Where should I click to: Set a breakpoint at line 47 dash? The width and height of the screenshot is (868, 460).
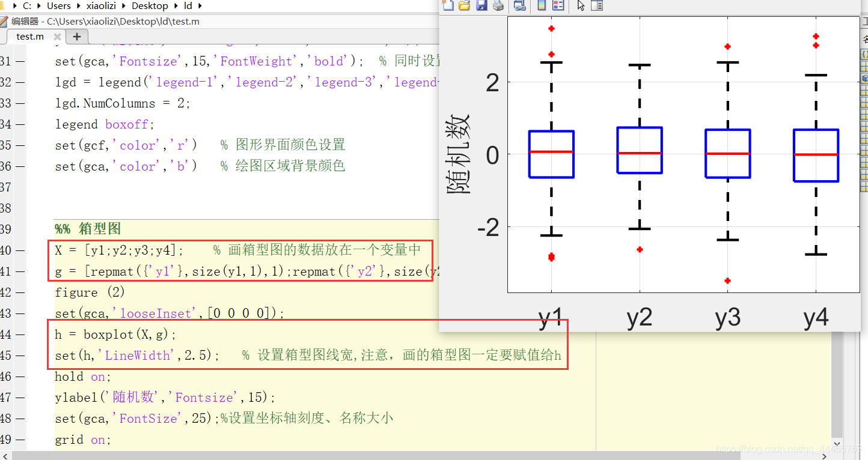pyautogui.click(x=20, y=398)
